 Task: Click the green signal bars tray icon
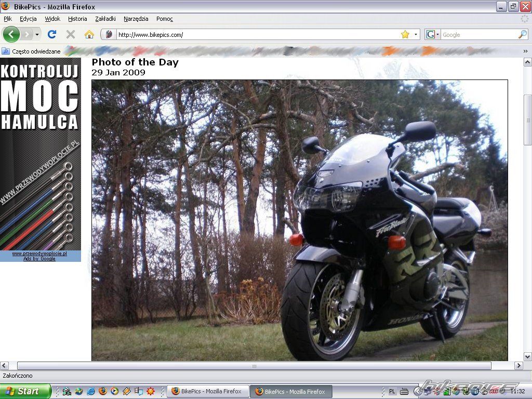[x=447, y=392]
